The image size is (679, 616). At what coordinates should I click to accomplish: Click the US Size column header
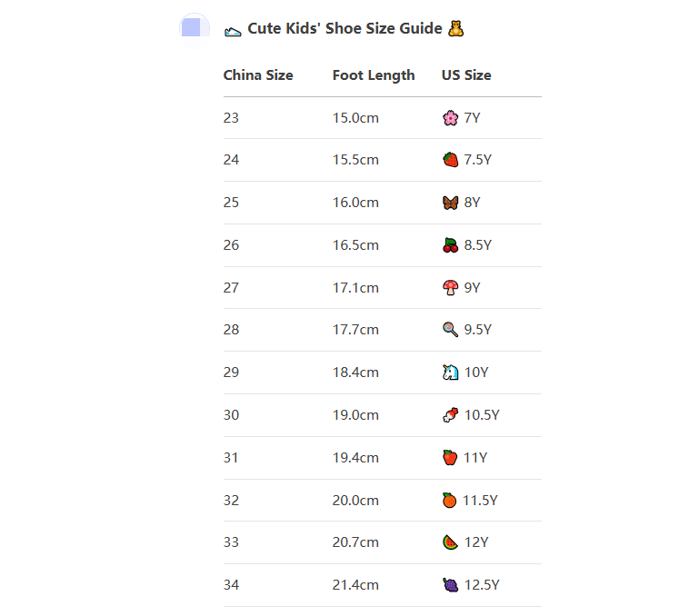coord(466,75)
